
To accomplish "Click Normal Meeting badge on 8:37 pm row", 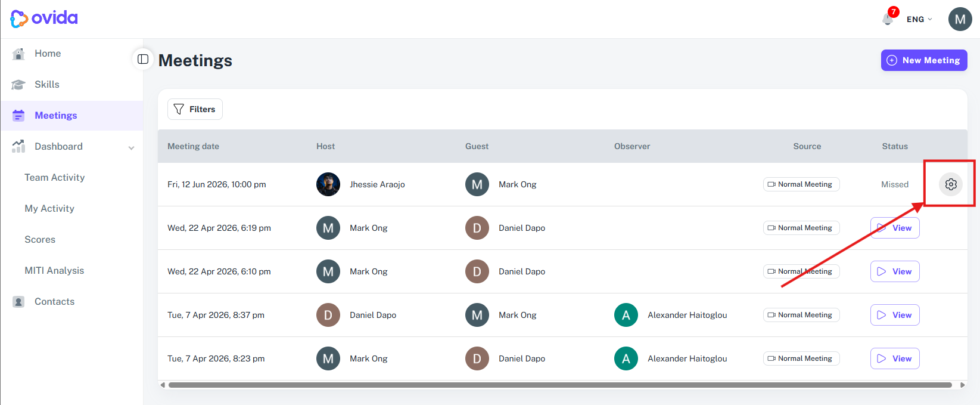I will (801, 315).
